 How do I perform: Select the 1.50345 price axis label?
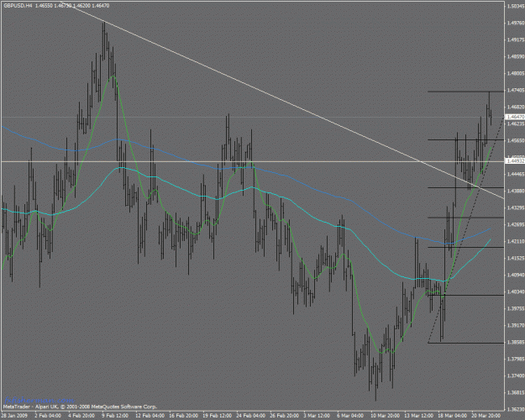pyautogui.click(x=516, y=7)
